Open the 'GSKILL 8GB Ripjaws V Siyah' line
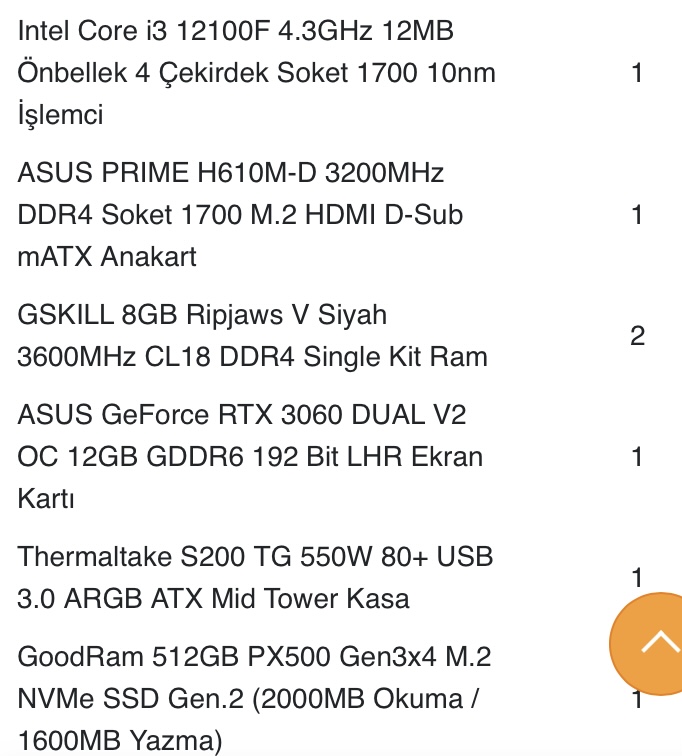The image size is (682, 756). coord(201,315)
